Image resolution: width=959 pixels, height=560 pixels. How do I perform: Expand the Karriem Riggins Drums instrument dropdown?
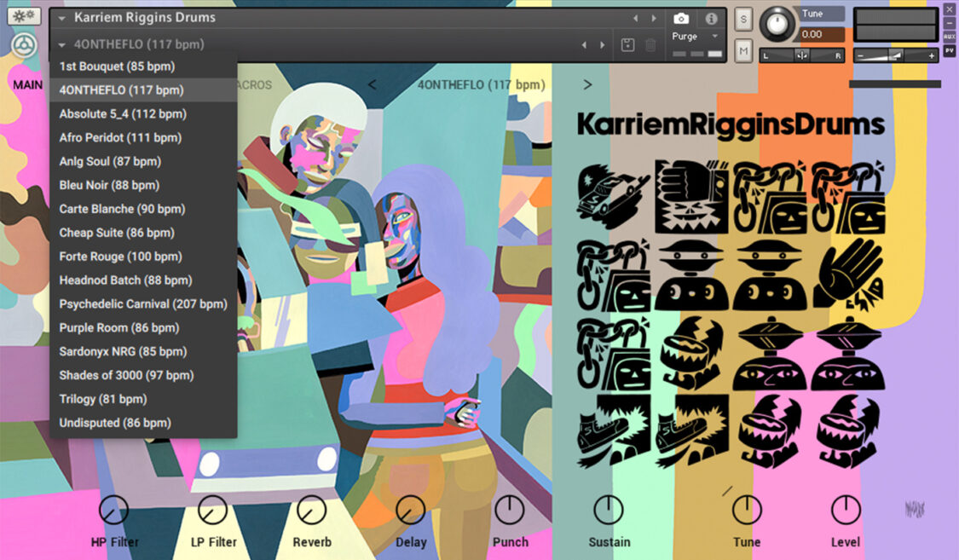click(62, 18)
